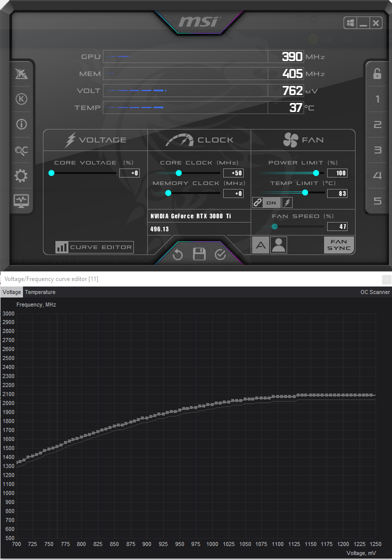
Task: Switch to the Temperature tab in curve editor
Action: click(40, 292)
